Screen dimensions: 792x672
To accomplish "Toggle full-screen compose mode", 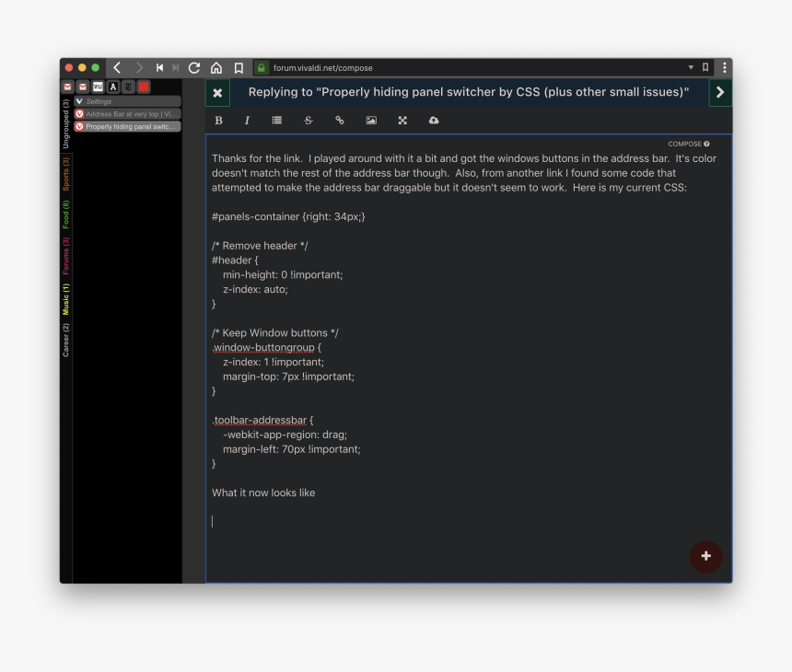I will click(x=402, y=121).
